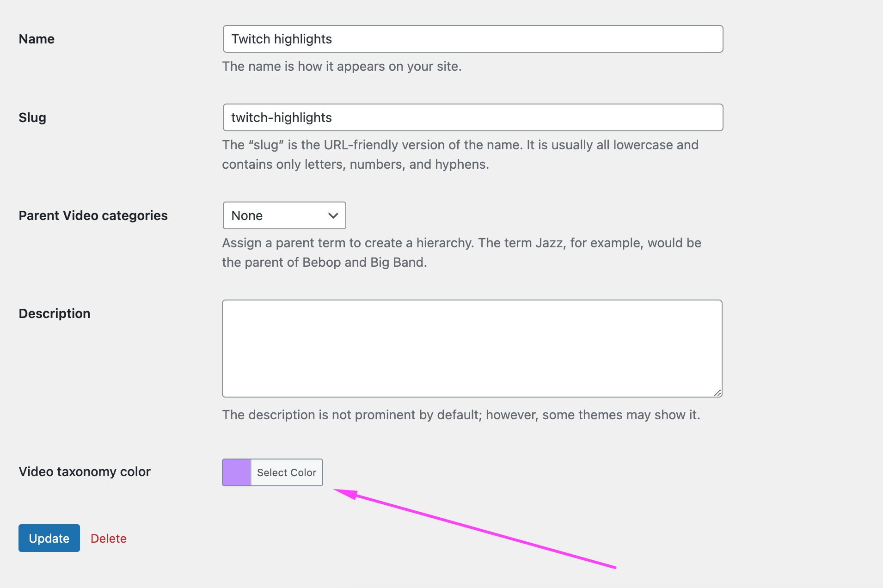Click the pink arrow annotation head

[347, 493]
